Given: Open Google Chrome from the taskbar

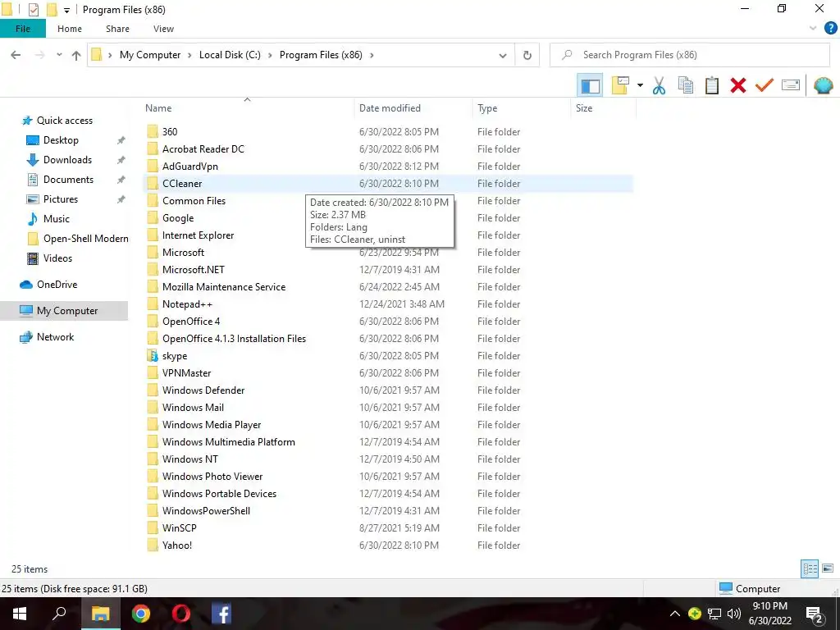Looking at the screenshot, I should (141, 614).
